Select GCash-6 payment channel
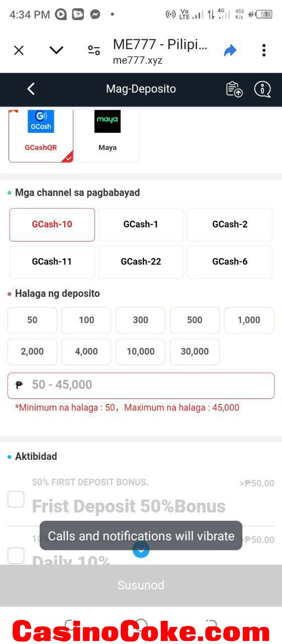 coord(230,262)
